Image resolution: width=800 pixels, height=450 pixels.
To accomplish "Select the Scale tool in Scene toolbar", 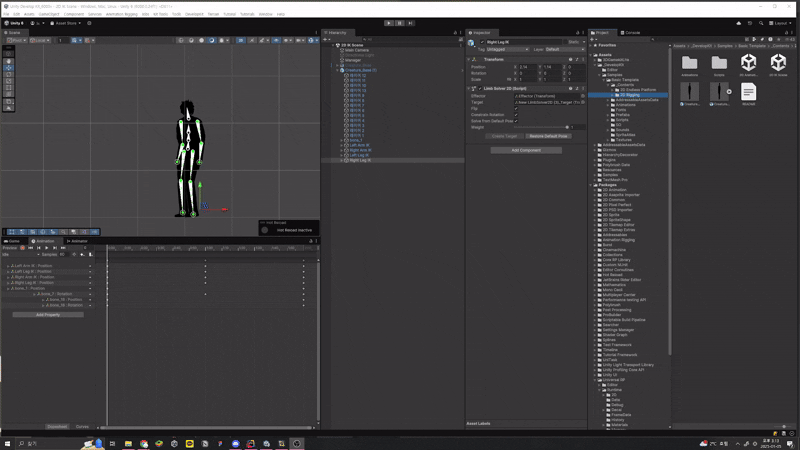I will 9,81.
